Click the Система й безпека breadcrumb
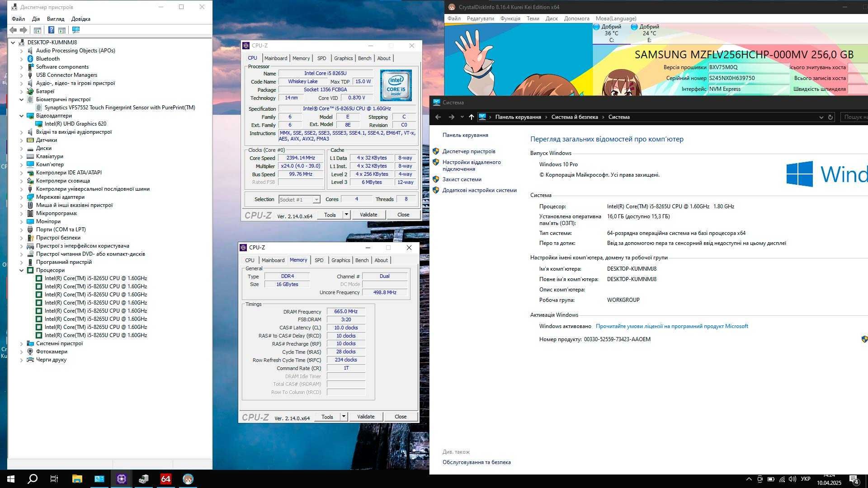This screenshot has width=868, height=488. coord(575,117)
